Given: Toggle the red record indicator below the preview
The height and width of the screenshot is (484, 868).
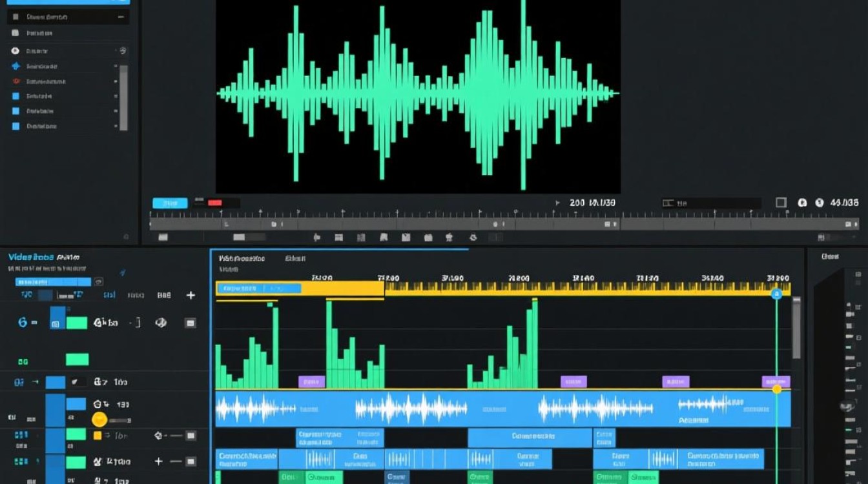Looking at the screenshot, I should tap(215, 203).
